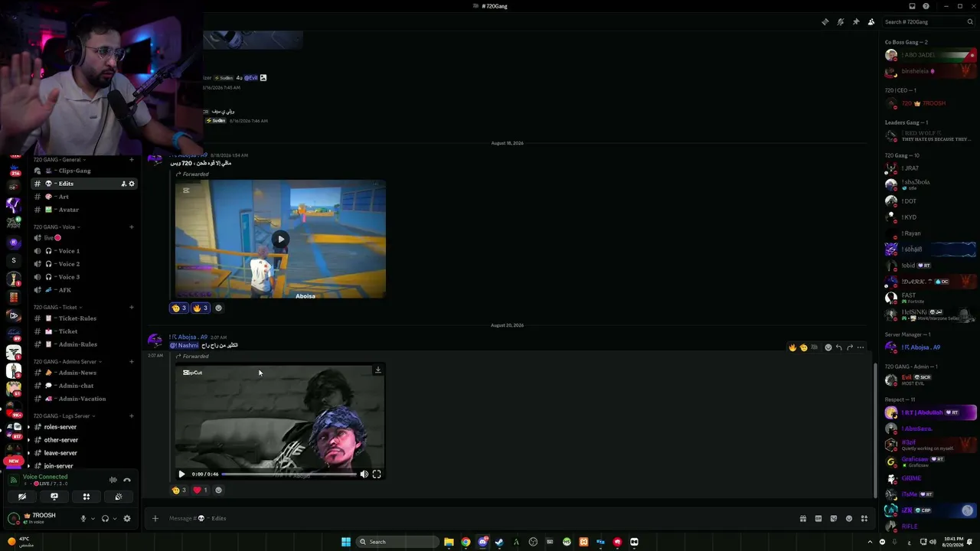Expand the roles-server channel threads arrow
This screenshot has height=551, width=980.
[x=28, y=427]
